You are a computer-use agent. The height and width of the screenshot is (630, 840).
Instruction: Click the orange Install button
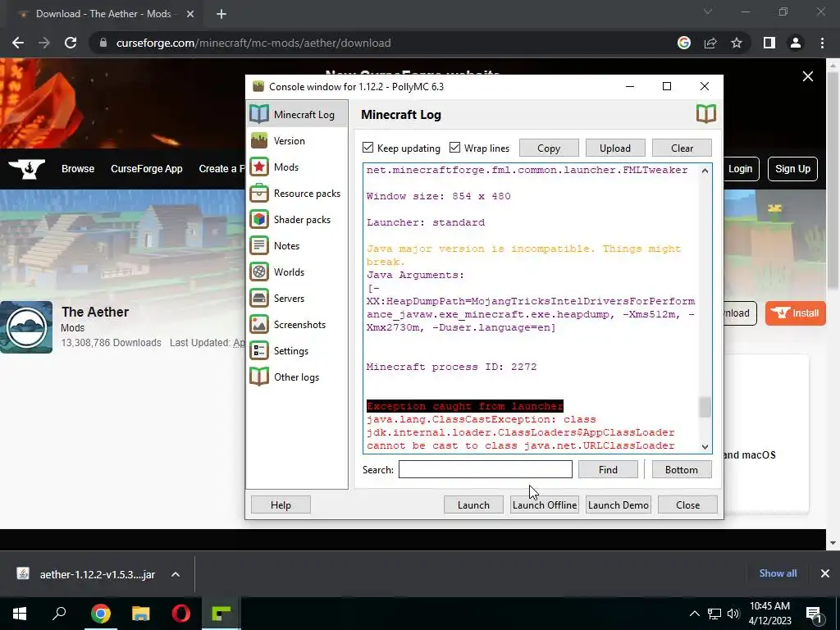(796, 313)
